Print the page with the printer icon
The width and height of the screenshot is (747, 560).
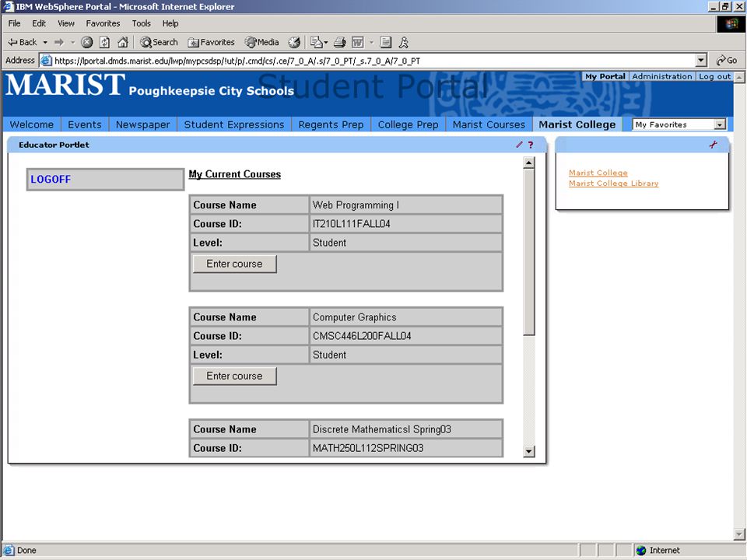coord(340,42)
